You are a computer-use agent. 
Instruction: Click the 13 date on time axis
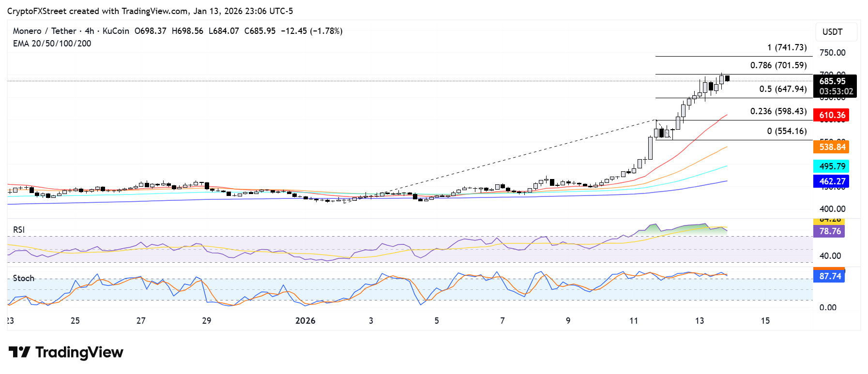pyautogui.click(x=699, y=321)
